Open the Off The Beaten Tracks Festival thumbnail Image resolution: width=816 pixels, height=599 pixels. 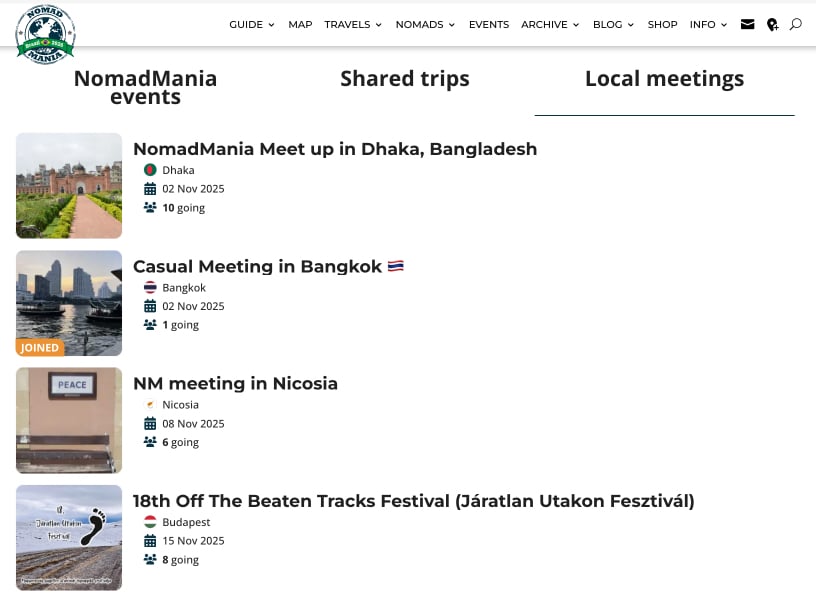(x=69, y=538)
